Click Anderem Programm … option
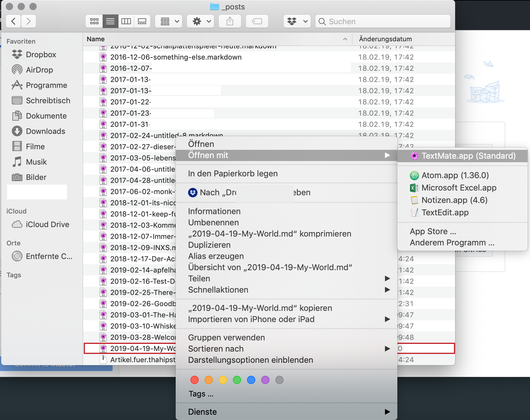This screenshot has height=420, width=530. (452, 243)
